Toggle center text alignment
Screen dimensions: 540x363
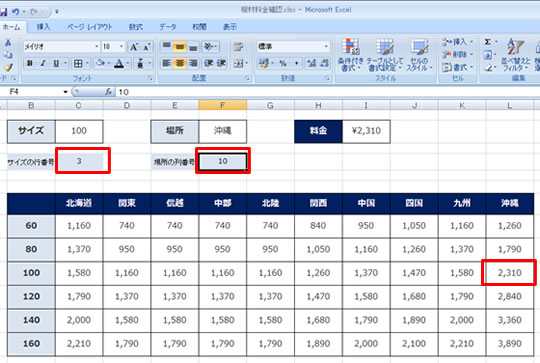pos(180,63)
